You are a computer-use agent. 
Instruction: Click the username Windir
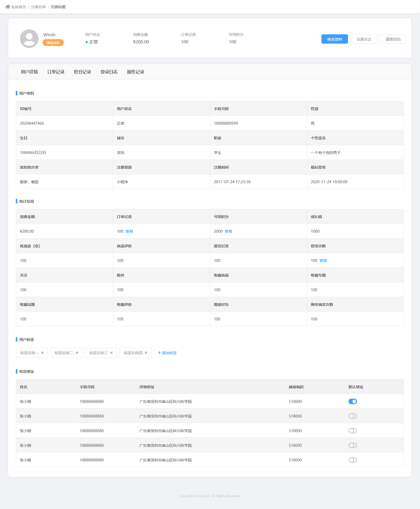pyautogui.click(x=49, y=35)
